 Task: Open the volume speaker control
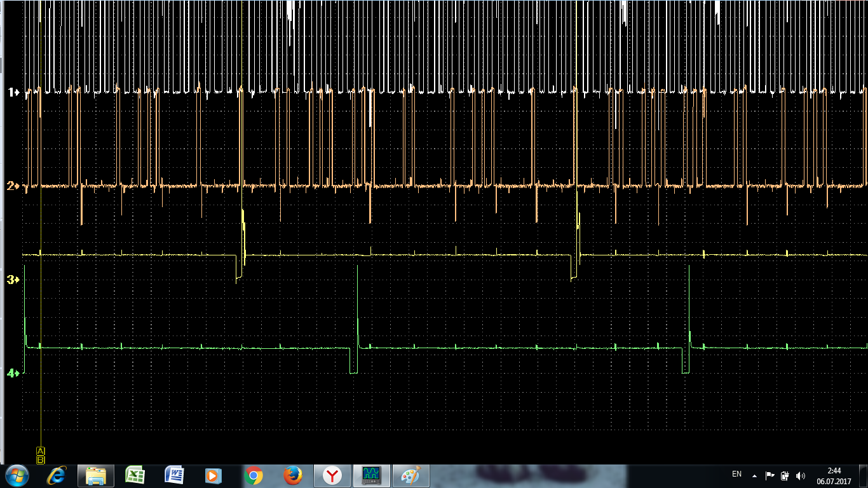(801, 475)
